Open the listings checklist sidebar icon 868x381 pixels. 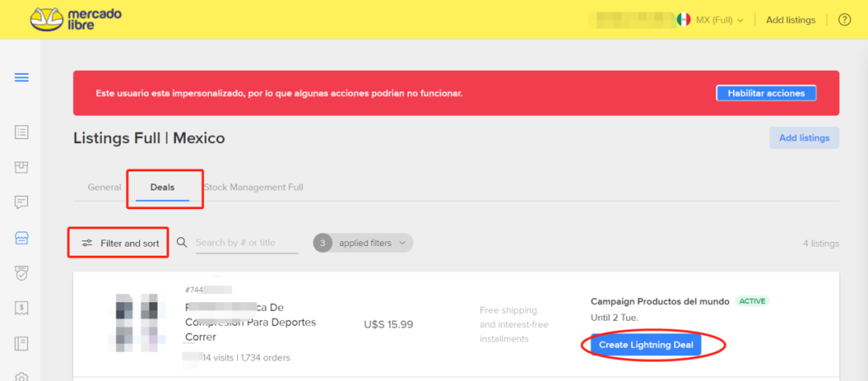coord(22,133)
